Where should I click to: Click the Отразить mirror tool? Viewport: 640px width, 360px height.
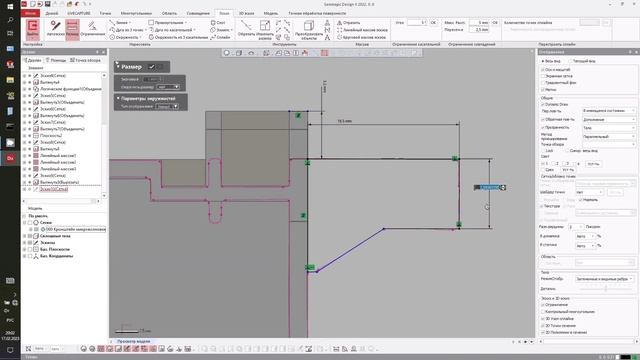tap(348, 23)
